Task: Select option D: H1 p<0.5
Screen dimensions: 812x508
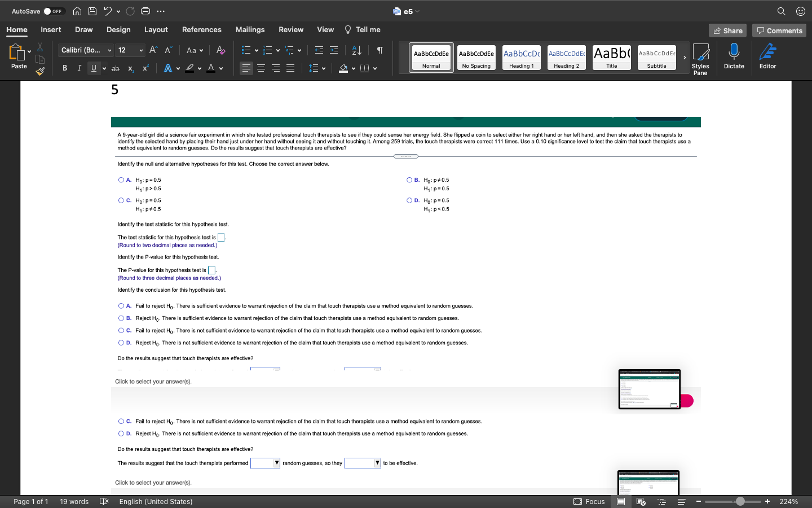Action: (409, 200)
